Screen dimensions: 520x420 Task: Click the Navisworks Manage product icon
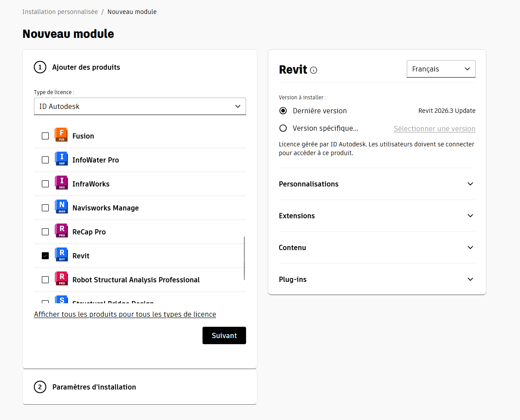pos(61,207)
